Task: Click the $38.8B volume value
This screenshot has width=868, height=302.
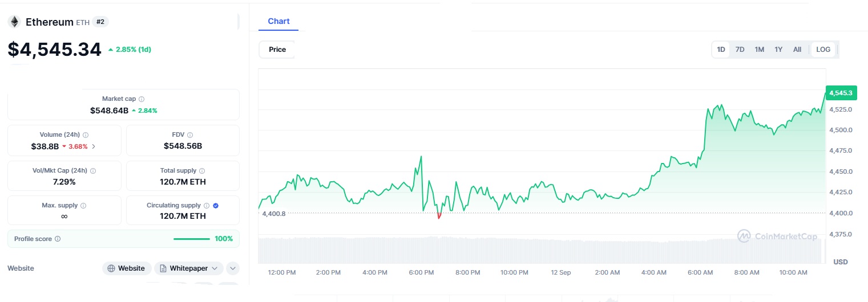Action: click(x=45, y=146)
